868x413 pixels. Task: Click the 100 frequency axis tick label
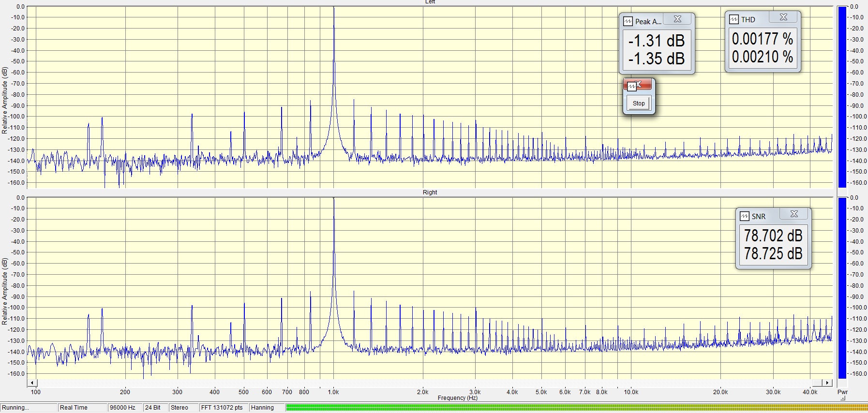coord(36,392)
